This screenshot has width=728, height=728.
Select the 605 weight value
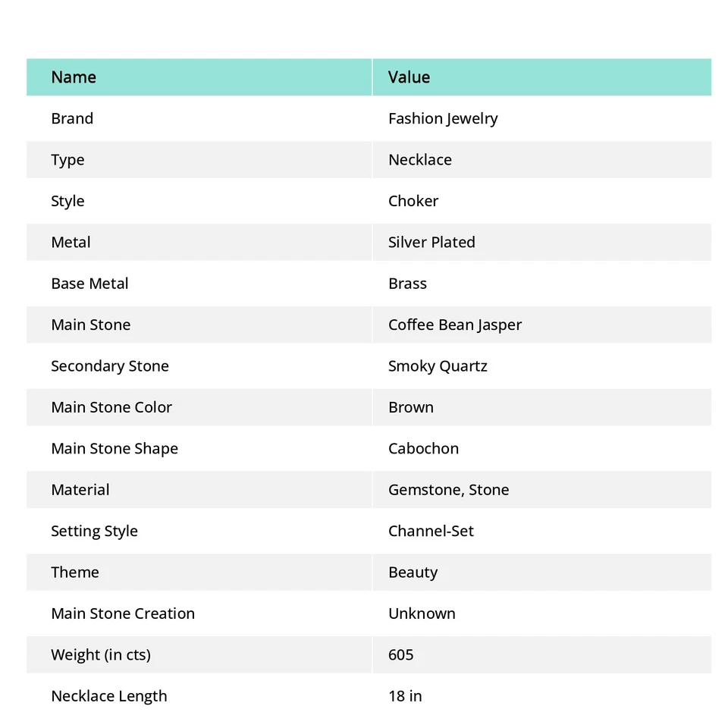point(400,655)
